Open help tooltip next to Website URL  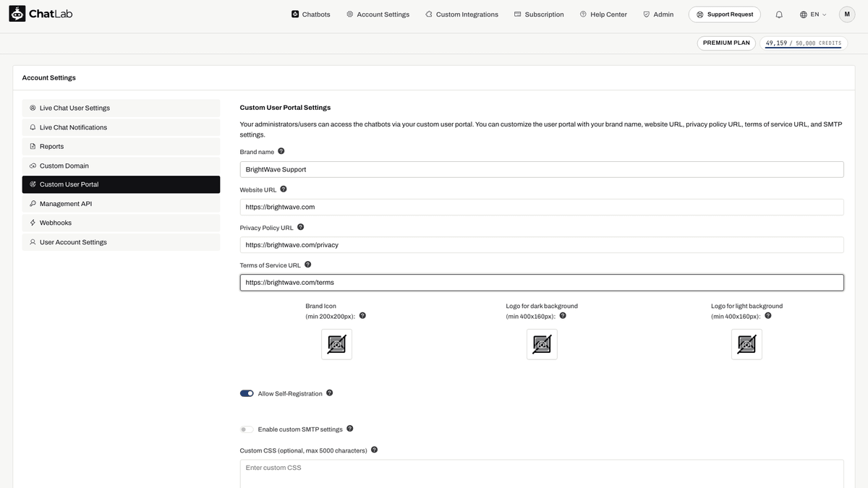[x=284, y=189]
